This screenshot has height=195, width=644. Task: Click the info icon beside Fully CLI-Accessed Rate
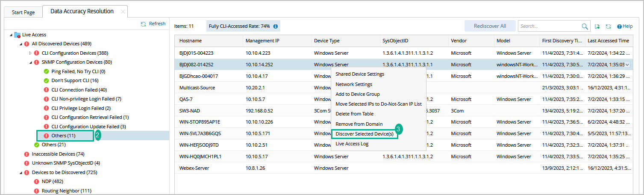click(276, 27)
